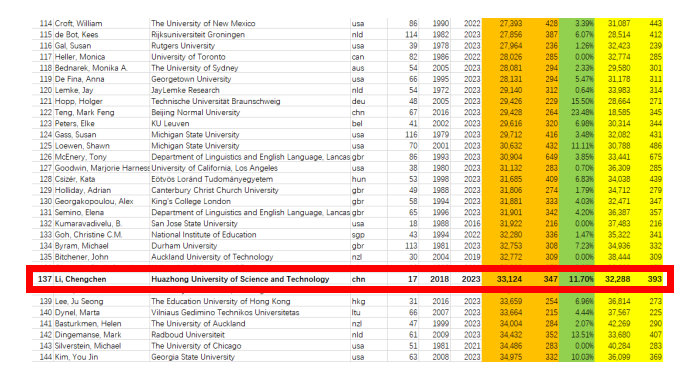This screenshot has height=385, width=691.
Task: Click the "Durham University" cell
Action: (184, 246)
